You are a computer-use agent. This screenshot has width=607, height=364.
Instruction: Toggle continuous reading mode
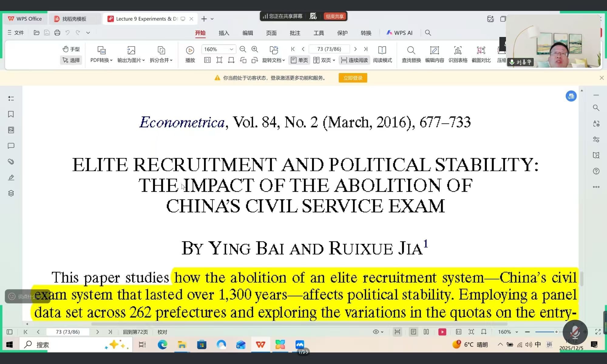click(354, 60)
